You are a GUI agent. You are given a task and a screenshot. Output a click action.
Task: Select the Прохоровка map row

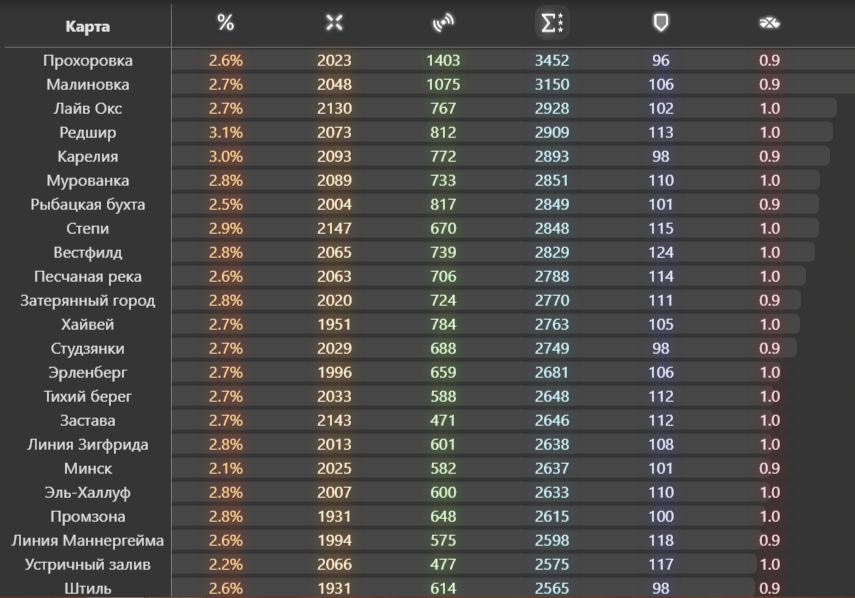coord(88,61)
